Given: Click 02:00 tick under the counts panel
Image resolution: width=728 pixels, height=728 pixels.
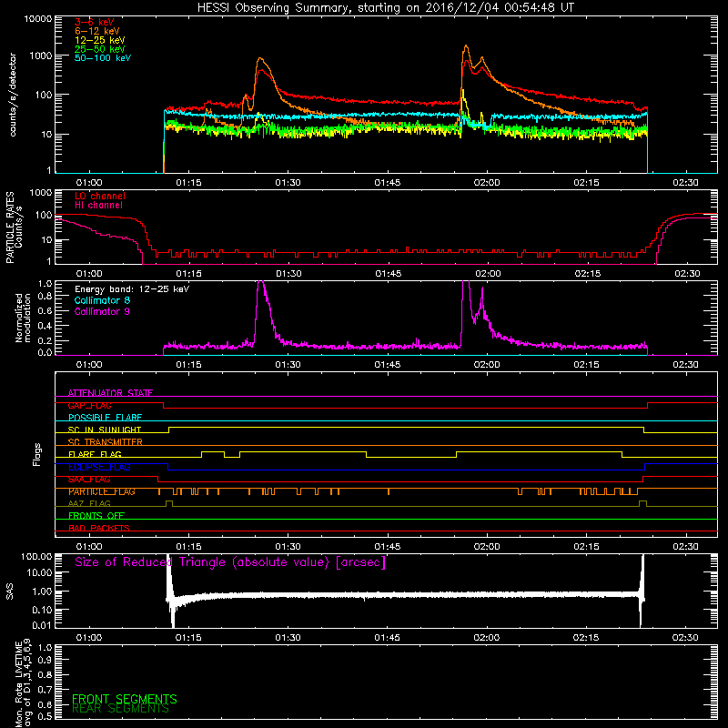Looking at the screenshot, I should [487, 183].
